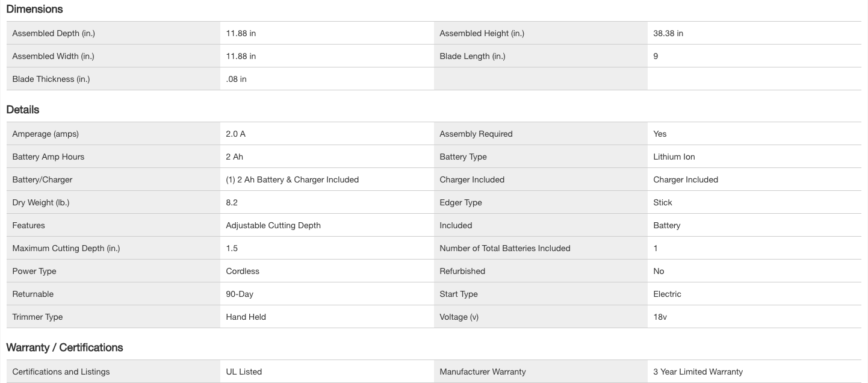
Task: Click the Maximum Cutting Depth (in.) label
Action: (66, 249)
